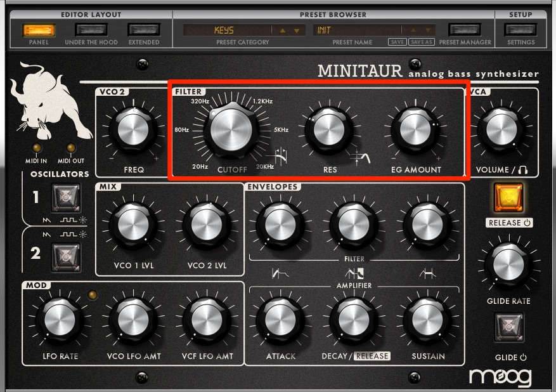The image size is (556, 392).
Task: Click the power icon on RELEASE label
Action: [x=527, y=223]
